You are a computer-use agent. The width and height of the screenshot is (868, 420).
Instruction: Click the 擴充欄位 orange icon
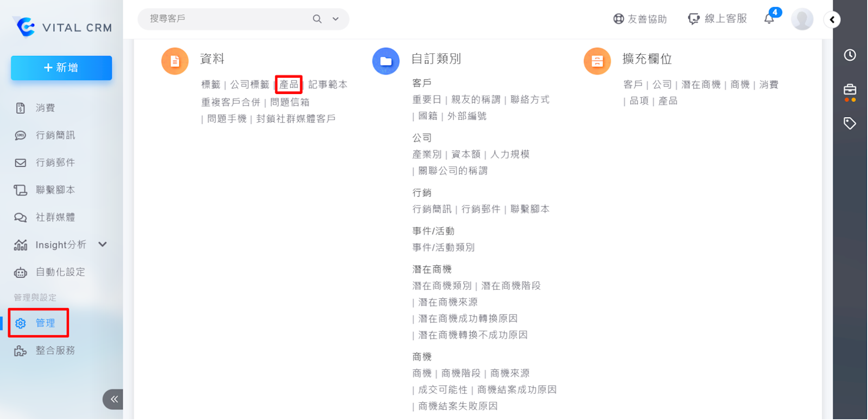click(x=597, y=61)
